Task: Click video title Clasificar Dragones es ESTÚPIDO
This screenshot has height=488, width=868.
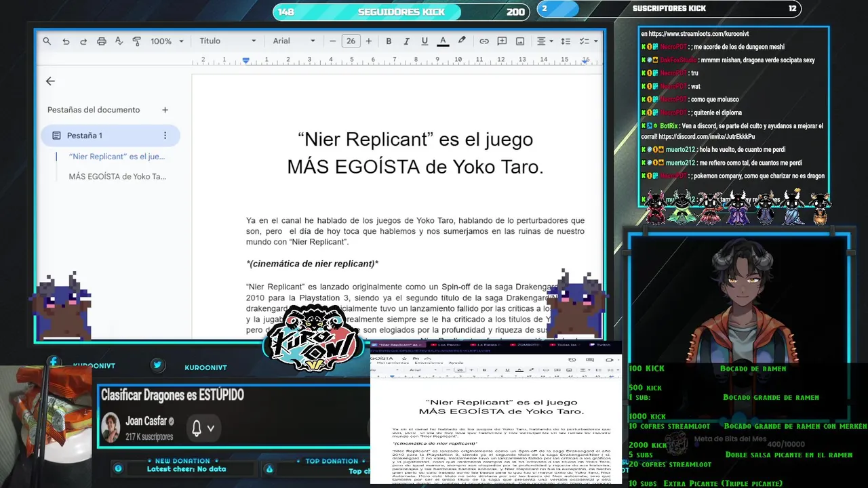Action: 172,395
